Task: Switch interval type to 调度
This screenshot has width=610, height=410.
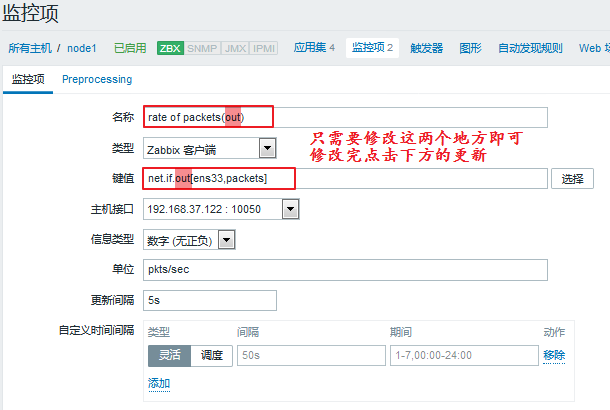Action: tap(212, 355)
